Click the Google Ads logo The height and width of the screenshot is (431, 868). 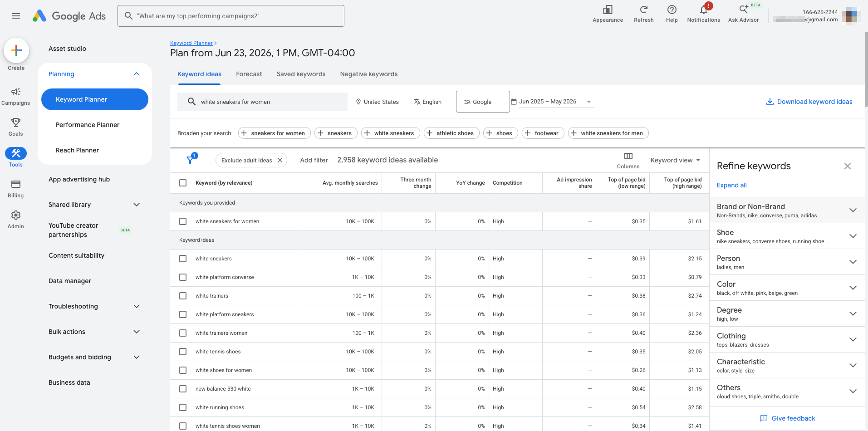tap(69, 16)
